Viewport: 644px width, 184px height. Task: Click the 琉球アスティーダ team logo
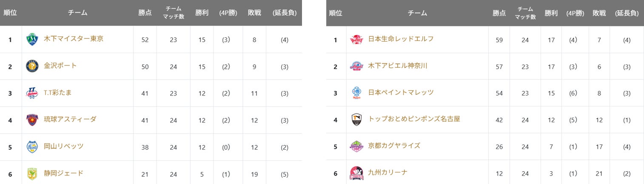coord(32,119)
